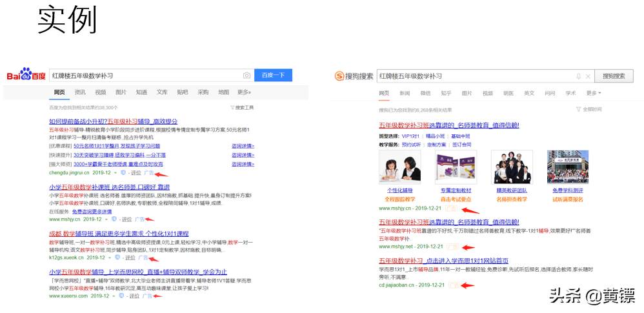Click 评价 in Baidu www.mshjy.cn row
Viewport: 644px width, 313px height.
[126, 219]
